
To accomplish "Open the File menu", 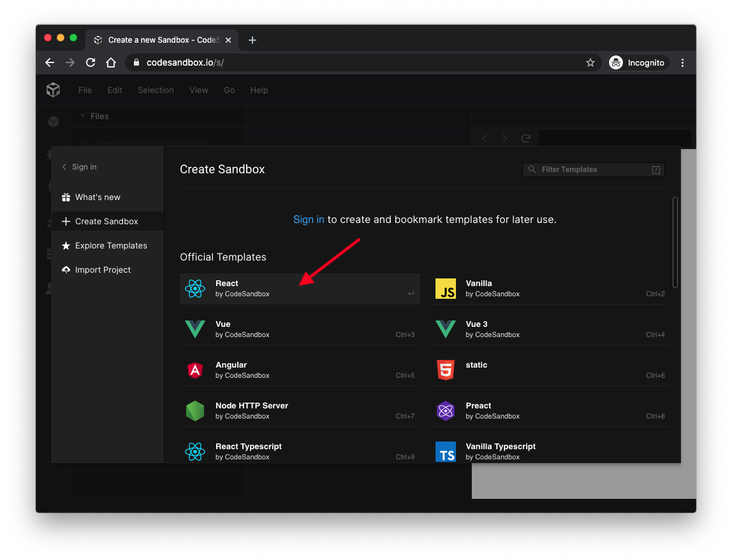I will [x=85, y=90].
